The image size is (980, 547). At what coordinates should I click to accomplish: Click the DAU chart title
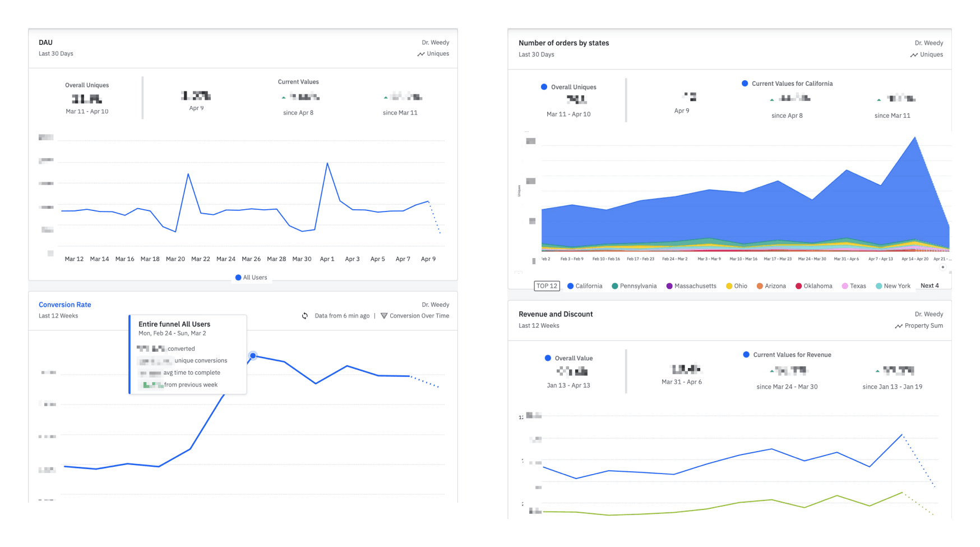[45, 43]
